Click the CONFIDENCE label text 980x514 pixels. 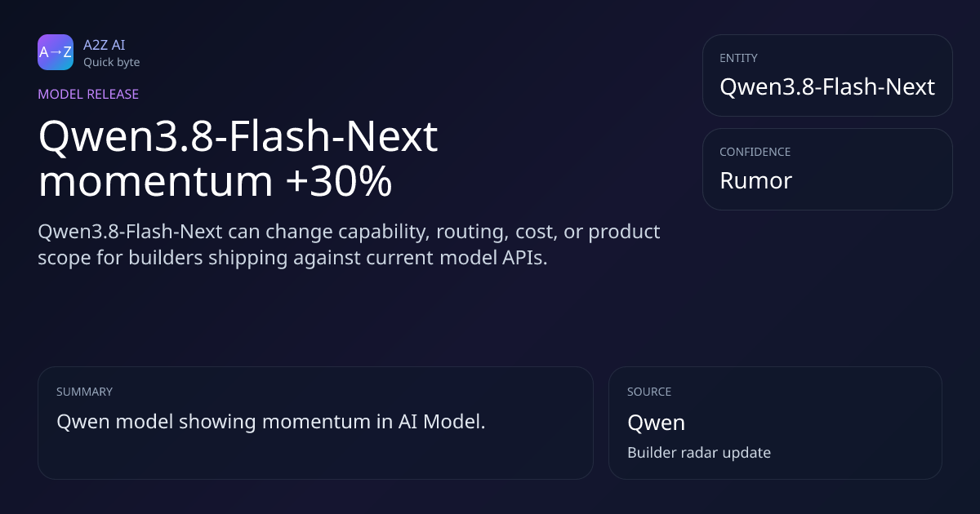coord(755,152)
